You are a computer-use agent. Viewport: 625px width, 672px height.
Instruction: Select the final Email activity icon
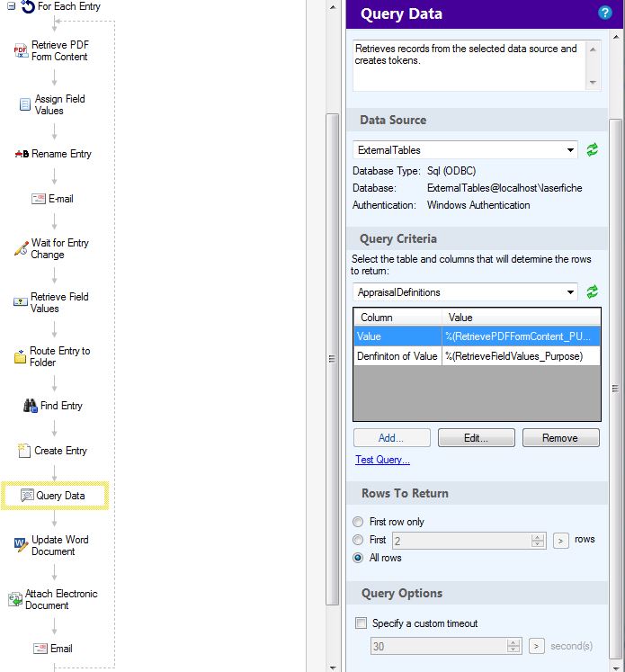coord(40,648)
